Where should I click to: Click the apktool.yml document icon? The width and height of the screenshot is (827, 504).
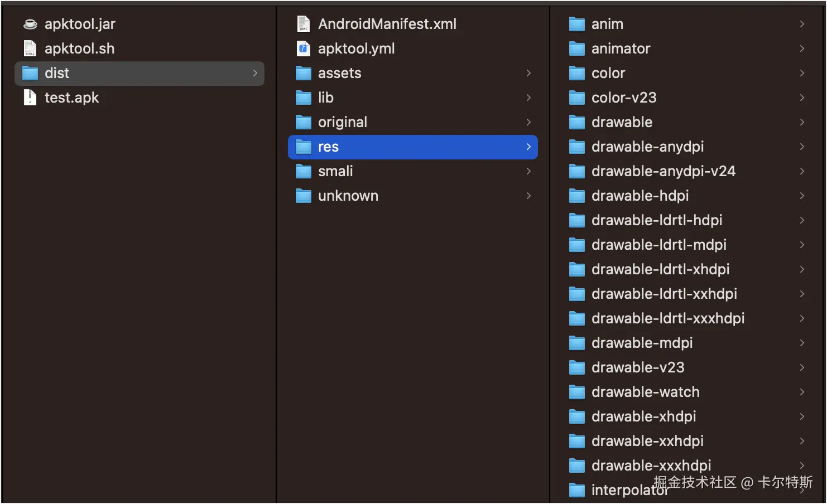tap(304, 49)
